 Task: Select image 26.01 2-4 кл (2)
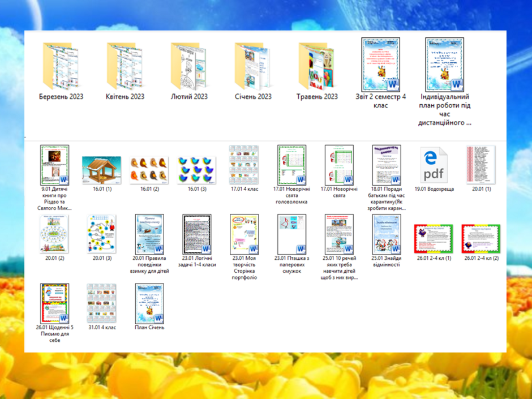coord(481,239)
